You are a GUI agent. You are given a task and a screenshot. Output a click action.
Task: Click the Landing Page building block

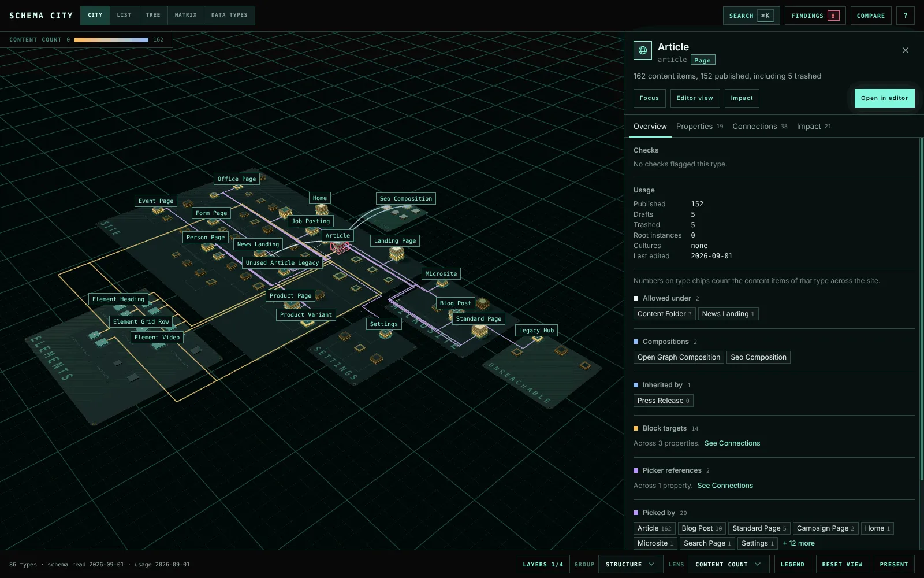point(397,254)
